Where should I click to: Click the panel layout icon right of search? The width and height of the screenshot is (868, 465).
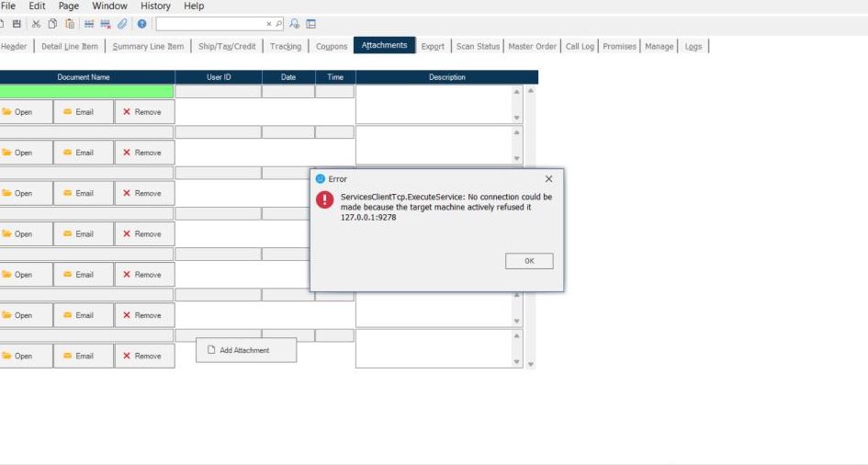pyautogui.click(x=310, y=24)
